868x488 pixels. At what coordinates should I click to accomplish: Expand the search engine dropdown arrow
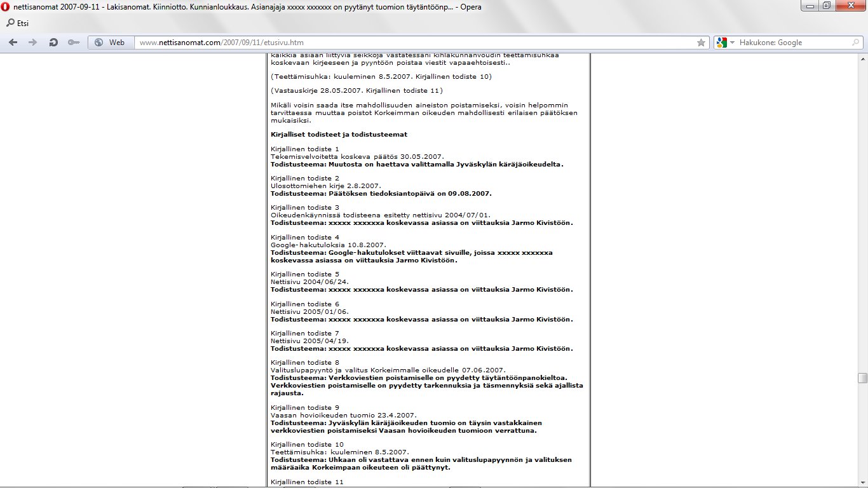[x=732, y=43]
